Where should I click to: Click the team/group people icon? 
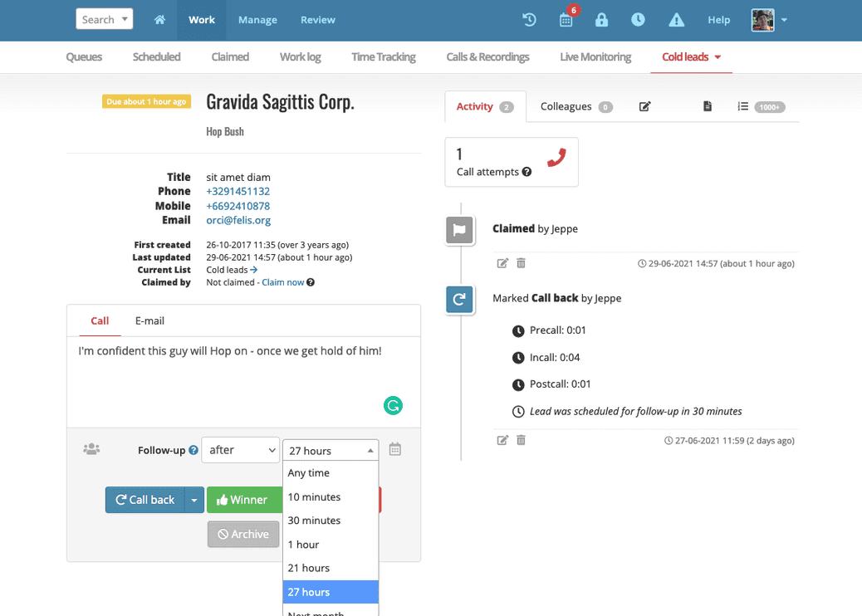[x=91, y=449]
